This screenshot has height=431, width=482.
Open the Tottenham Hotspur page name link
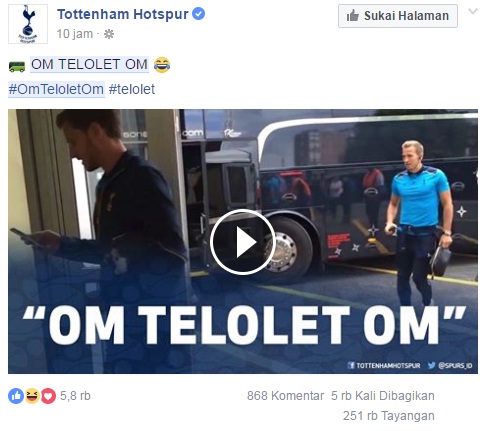(x=123, y=14)
